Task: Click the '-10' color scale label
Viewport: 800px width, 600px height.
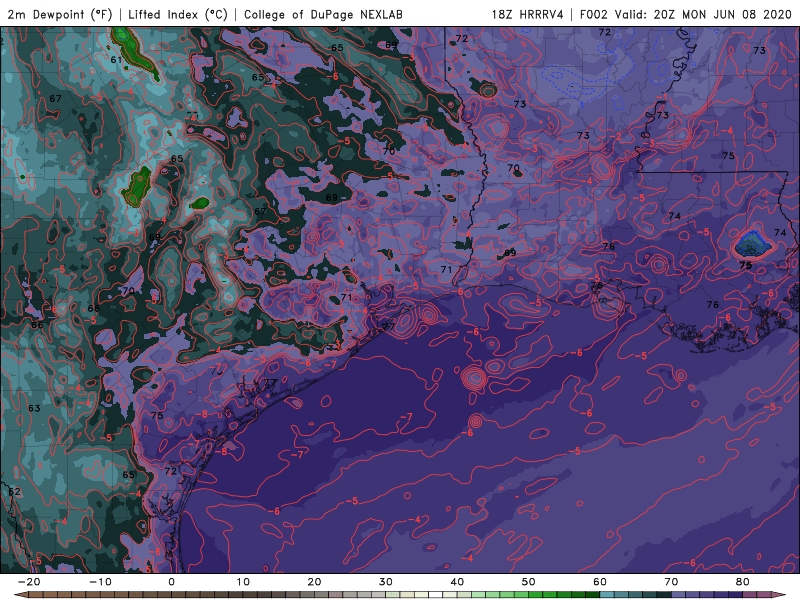Action: pos(100,582)
